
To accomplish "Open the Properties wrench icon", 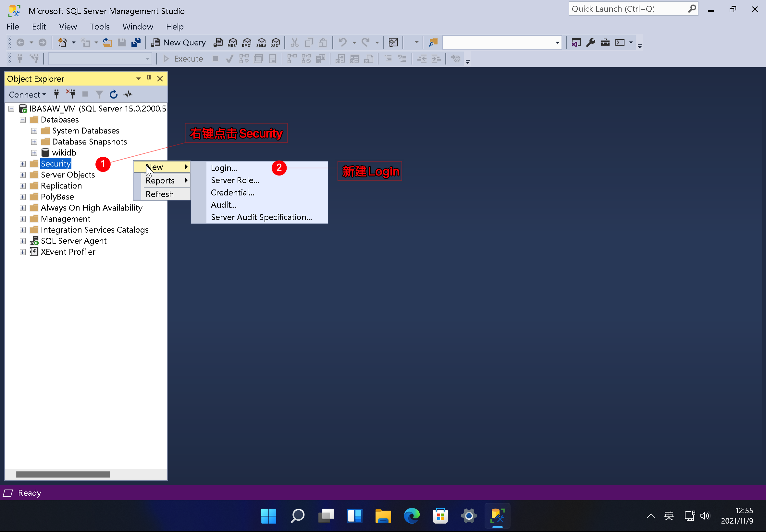I will tap(590, 42).
